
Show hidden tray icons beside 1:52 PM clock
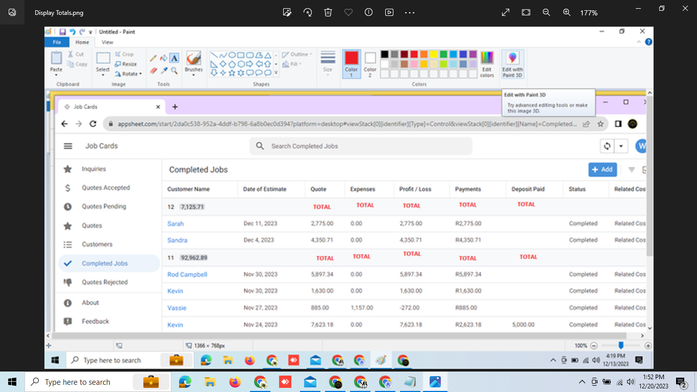tap(581, 382)
